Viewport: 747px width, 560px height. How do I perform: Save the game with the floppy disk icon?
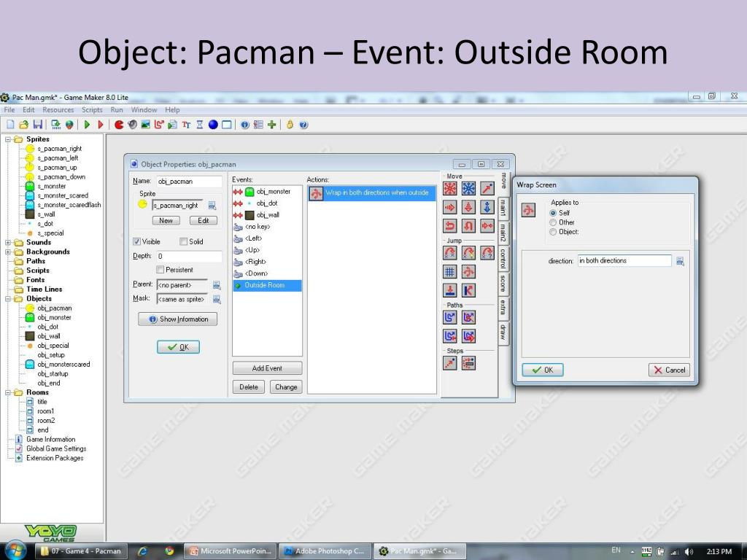(x=37, y=125)
